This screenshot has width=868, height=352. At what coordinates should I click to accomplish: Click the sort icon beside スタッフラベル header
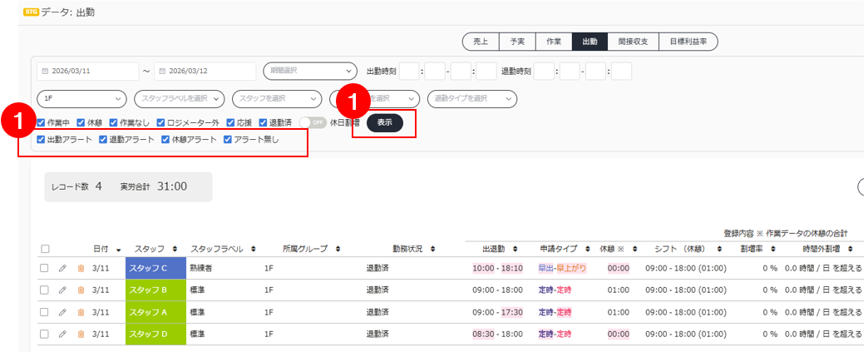(x=254, y=249)
